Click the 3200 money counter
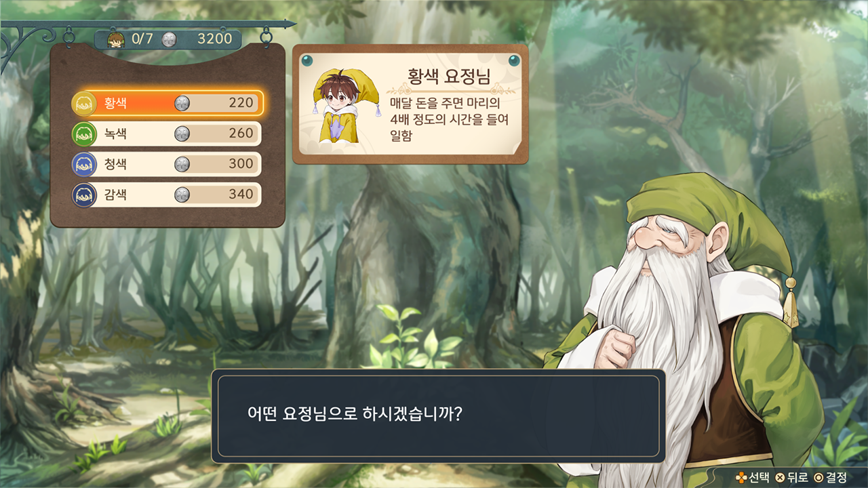Viewport: 868px width, 488px height. point(214,39)
